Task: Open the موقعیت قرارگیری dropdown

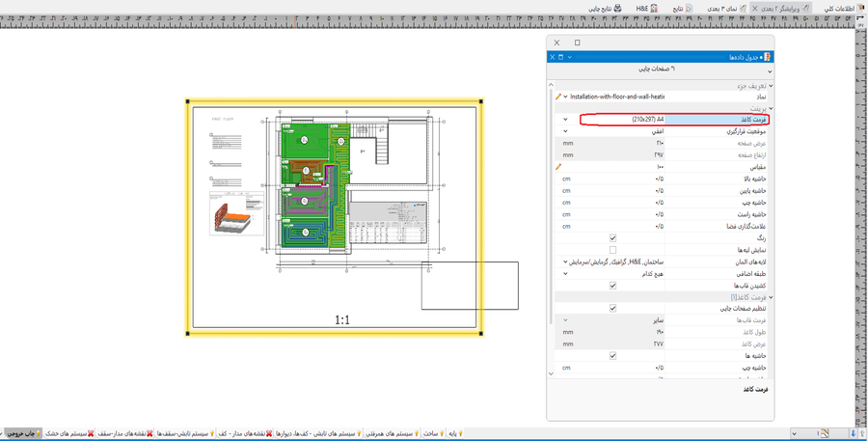Action: [566, 131]
